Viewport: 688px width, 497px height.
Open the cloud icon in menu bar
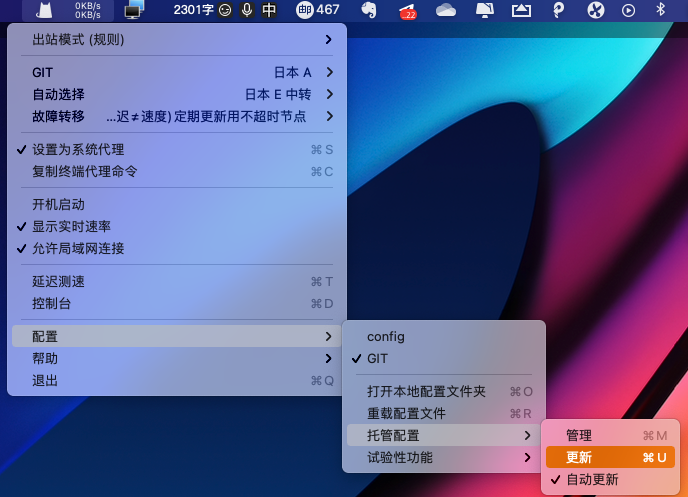(446, 10)
